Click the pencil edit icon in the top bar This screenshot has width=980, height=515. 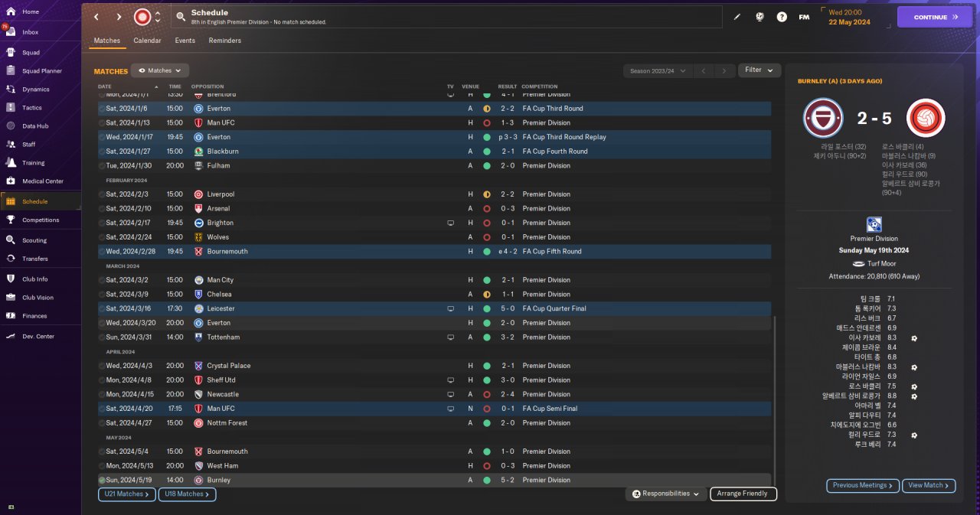point(737,17)
